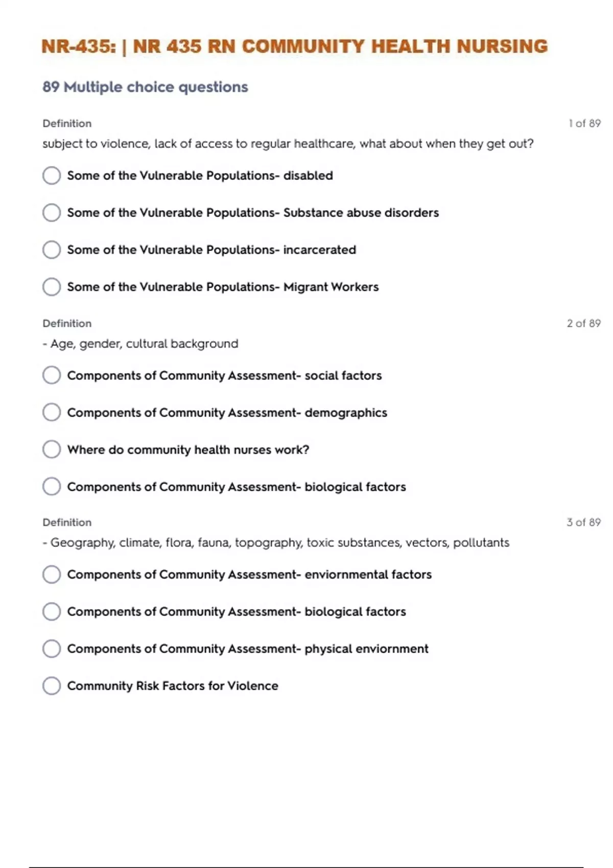This screenshot has width=613, height=868.
Task: Choose 'biological factors' answer for question 3
Action: point(52,612)
